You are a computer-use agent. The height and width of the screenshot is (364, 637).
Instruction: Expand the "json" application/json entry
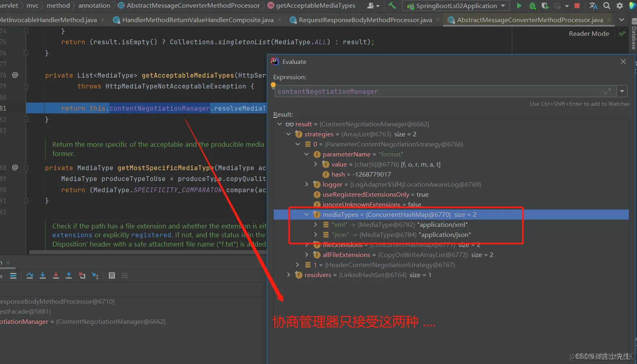click(x=316, y=234)
